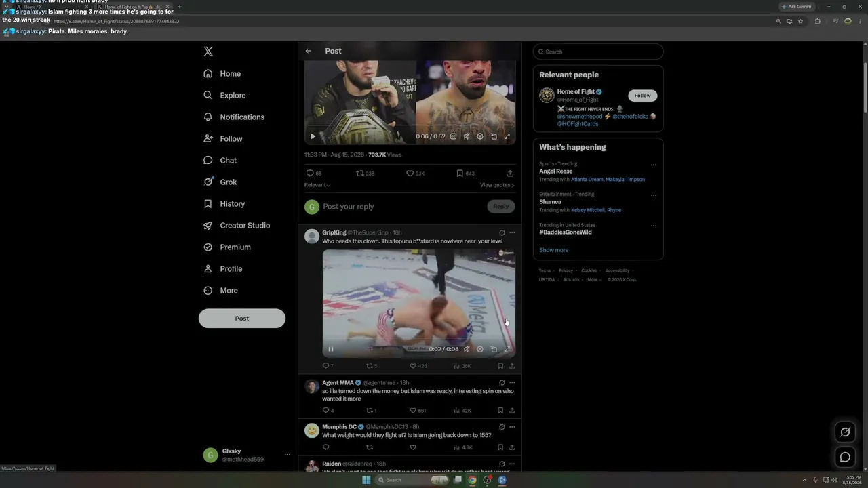Open more options on Raiden's reply
The width and height of the screenshot is (868, 488).
[x=512, y=464]
